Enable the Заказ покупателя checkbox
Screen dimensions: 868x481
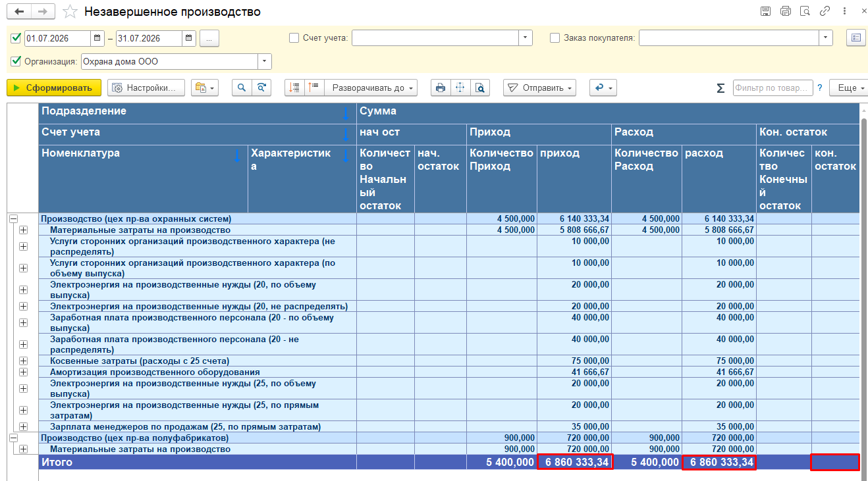tap(555, 38)
